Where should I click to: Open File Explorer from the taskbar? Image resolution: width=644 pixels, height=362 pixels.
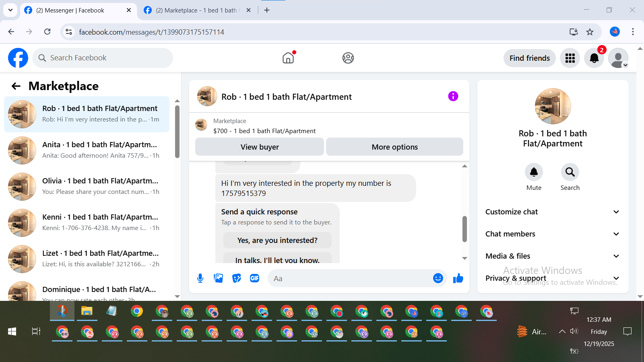pos(87,311)
